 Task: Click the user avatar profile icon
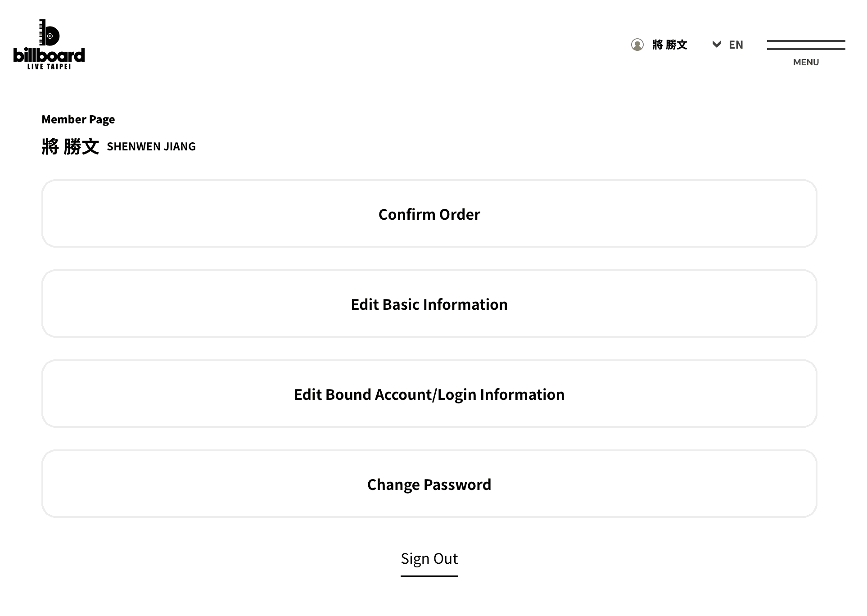637,45
